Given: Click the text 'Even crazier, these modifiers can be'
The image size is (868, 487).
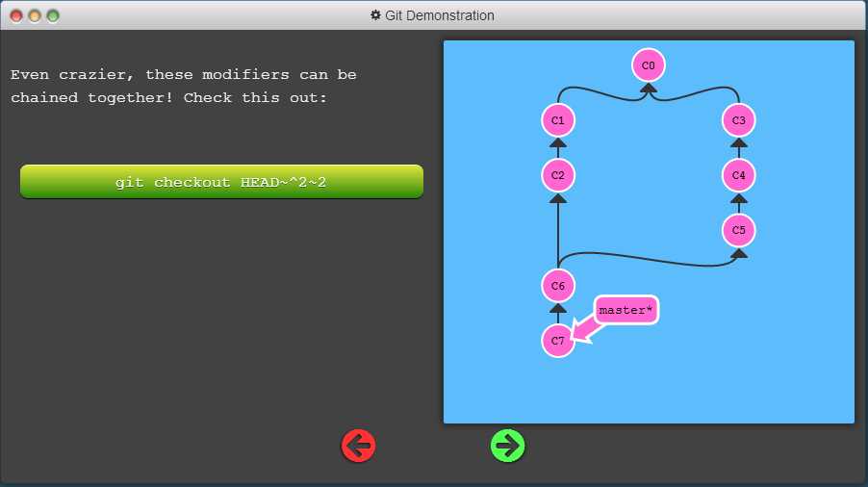Looking at the screenshot, I should point(183,75).
